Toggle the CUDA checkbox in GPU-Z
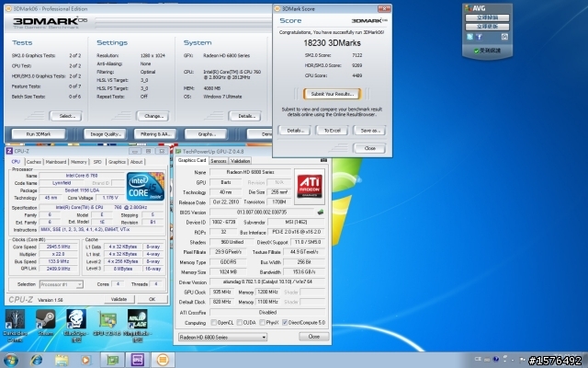 click(239, 323)
